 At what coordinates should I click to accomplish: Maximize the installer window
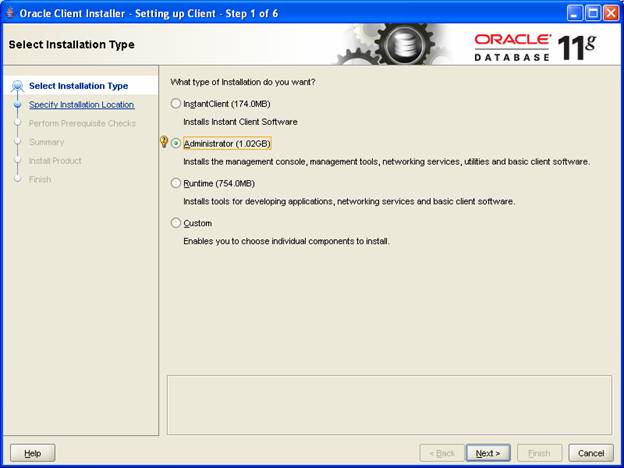tap(593, 14)
